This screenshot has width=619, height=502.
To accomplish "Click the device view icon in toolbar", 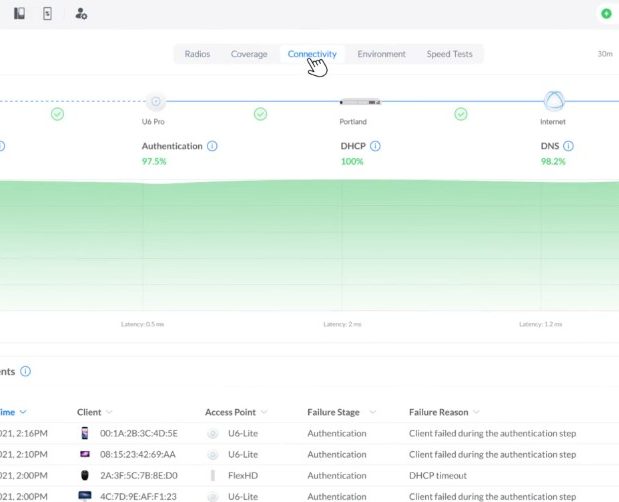I will (47, 14).
